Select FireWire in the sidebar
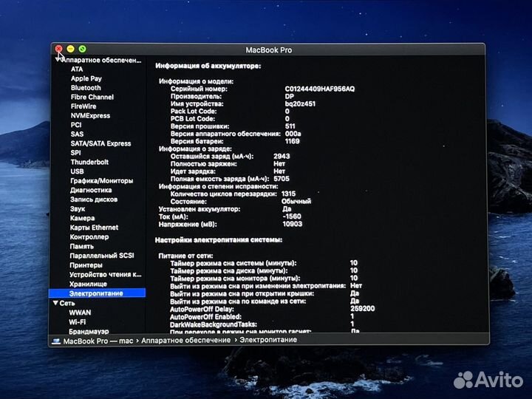Viewport: 532px width, 399px height. pyautogui.click(x=83, y=106)
